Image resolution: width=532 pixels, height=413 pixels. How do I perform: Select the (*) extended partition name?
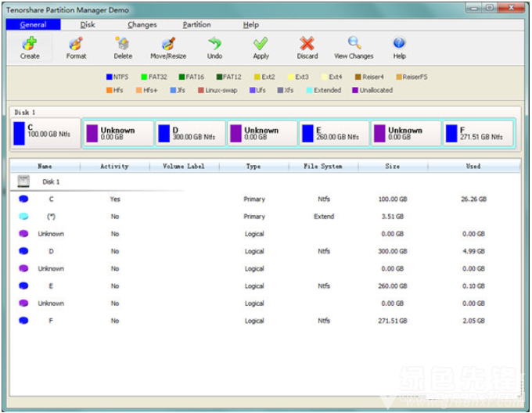51,217
